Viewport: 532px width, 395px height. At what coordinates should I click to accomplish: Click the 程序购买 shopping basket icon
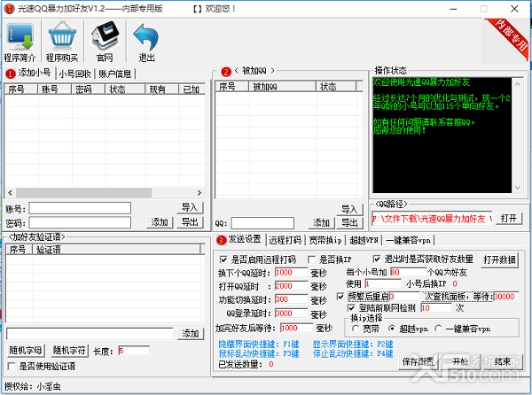coord(62,42)
